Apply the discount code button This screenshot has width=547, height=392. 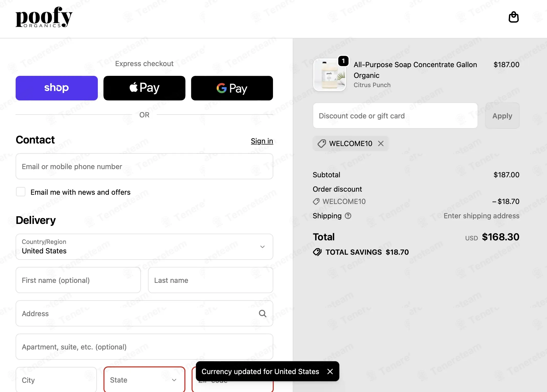pos(502,116)
